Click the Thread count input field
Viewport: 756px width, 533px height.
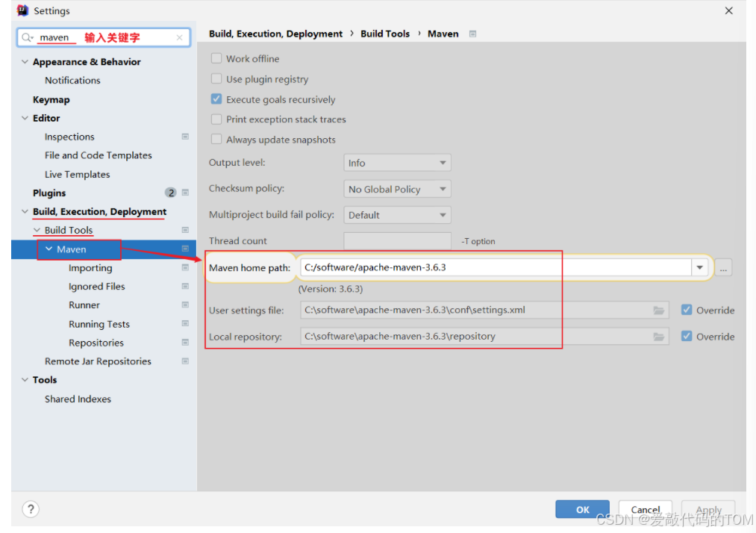tap(397, 240)
